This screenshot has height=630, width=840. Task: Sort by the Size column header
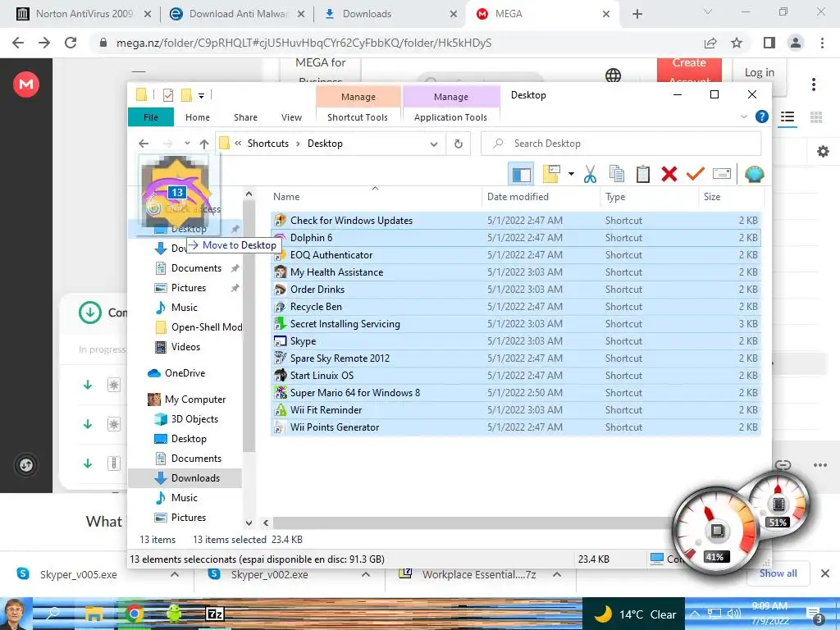pyautogui.click(x=730, y=197)
